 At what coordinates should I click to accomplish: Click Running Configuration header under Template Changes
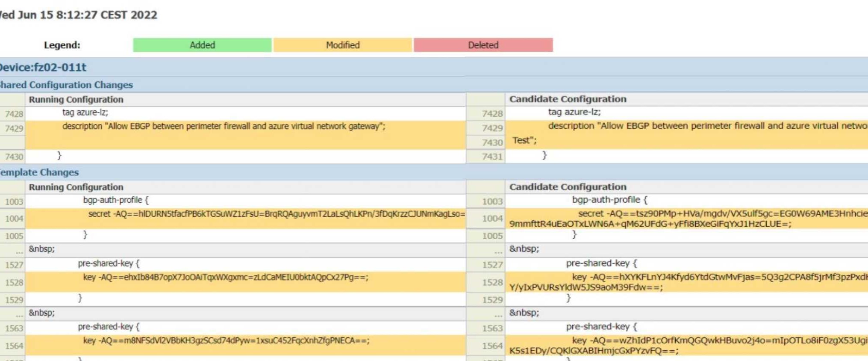(76, 187)
